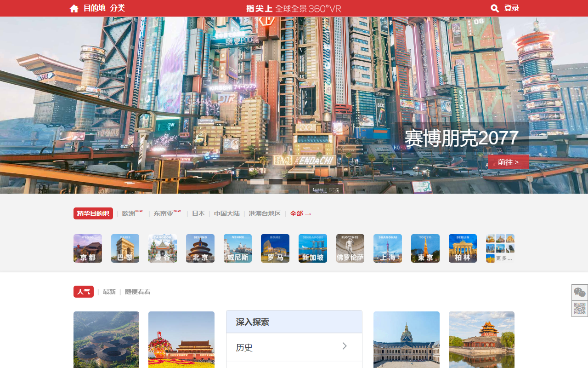Image resolution: width=588 pixels, height=368 pixels.
Task: Jump to the last banner slide indicator
Action: tap(331, 182)
